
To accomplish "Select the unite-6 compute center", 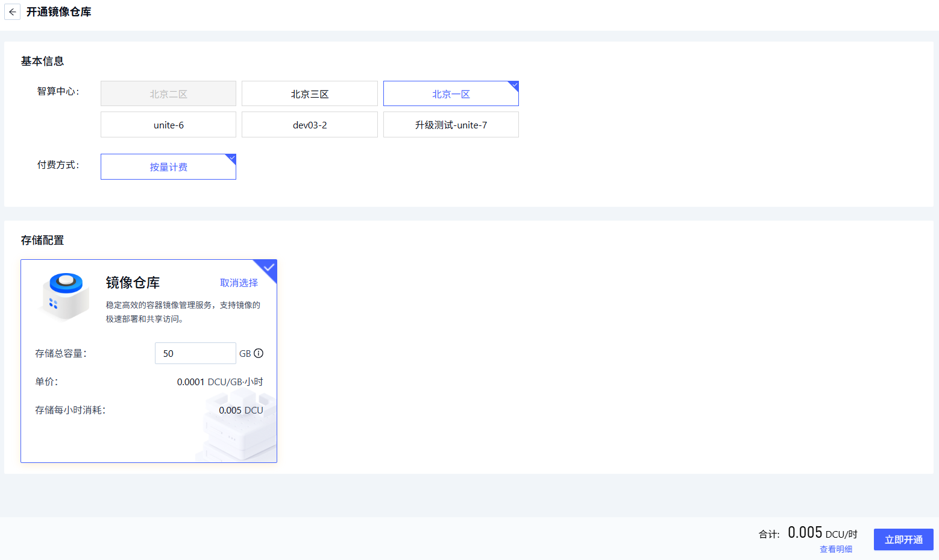I will pos(168,124).
